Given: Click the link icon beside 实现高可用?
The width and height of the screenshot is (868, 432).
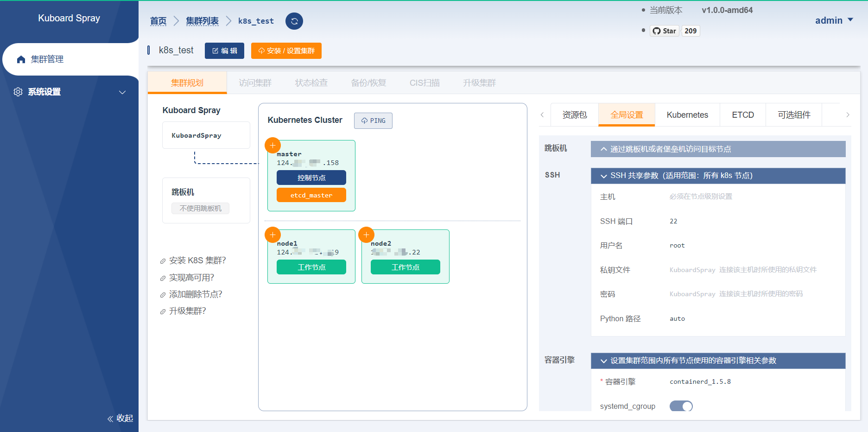Looking at the screenshot, I should [163, 279].
